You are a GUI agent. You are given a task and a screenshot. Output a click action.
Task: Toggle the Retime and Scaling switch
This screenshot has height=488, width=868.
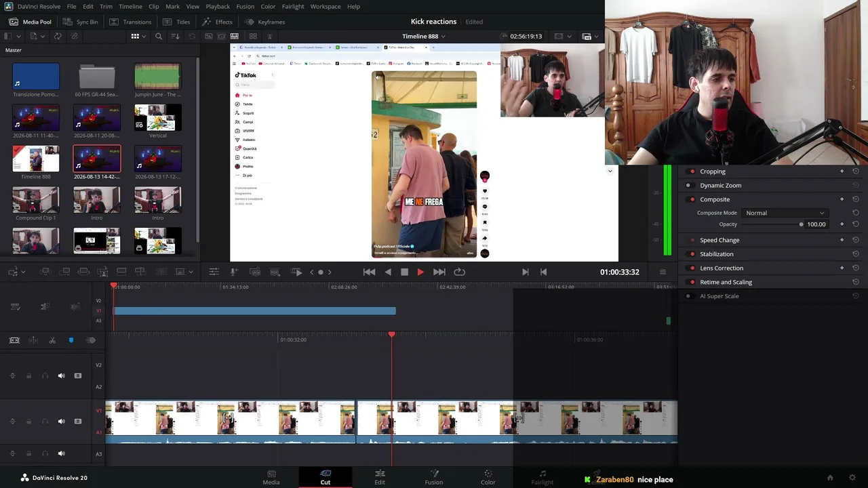692,282
